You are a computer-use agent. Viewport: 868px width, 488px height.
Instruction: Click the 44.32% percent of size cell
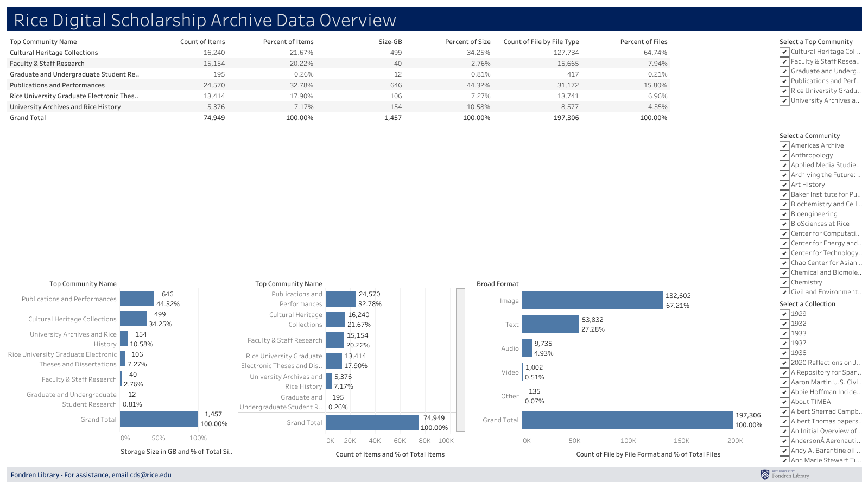pos(478,85)
